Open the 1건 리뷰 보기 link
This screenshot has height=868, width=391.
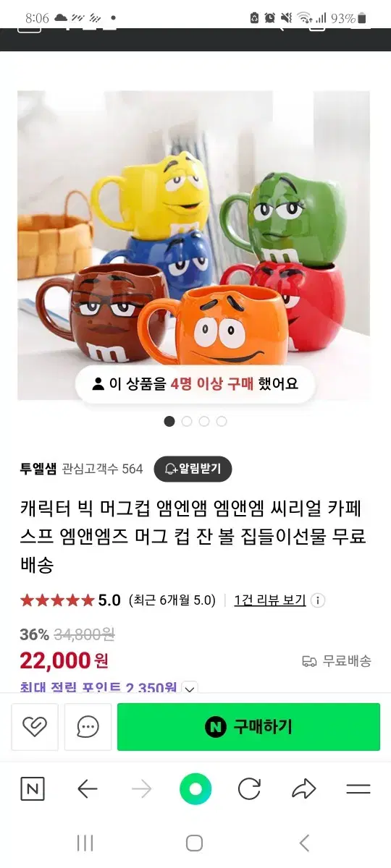click(x=269, y=600)
